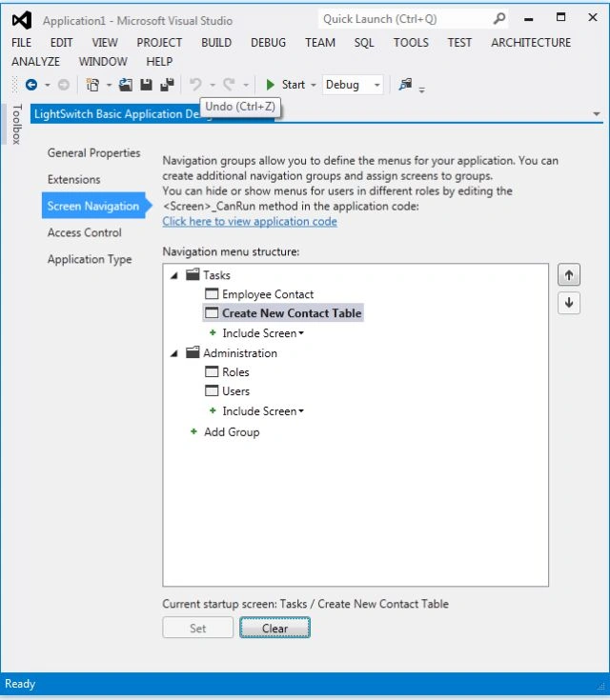The width and height of the screenshot is (610, 700).
Task: Click the Redo arrow icon
Action: pyautogui.click(x=230, y=85)
